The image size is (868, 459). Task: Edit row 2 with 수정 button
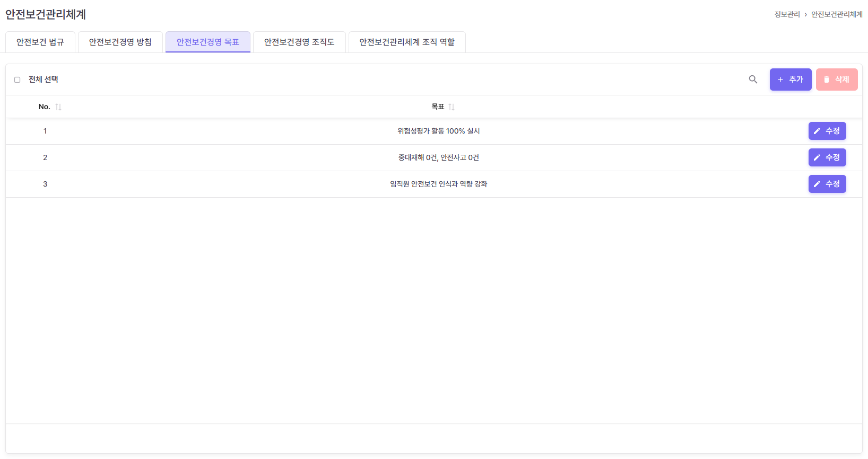click(x=827, y=157)
